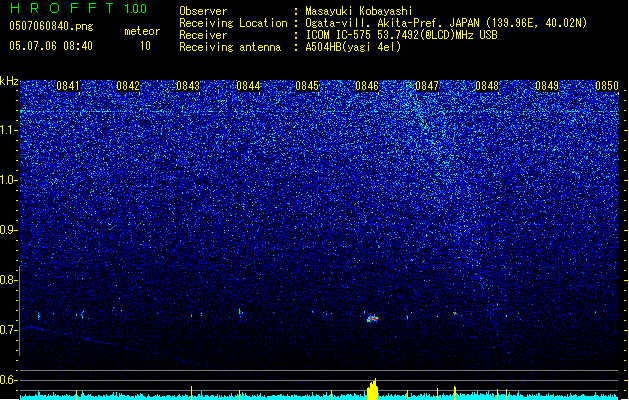Click the 0.6 kHz axis label
Viewport: 629px width, 400px height.
[9, 380]
